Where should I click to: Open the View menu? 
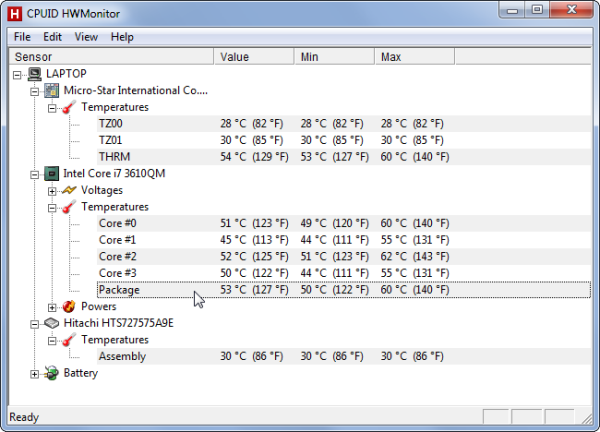point(86,37)
